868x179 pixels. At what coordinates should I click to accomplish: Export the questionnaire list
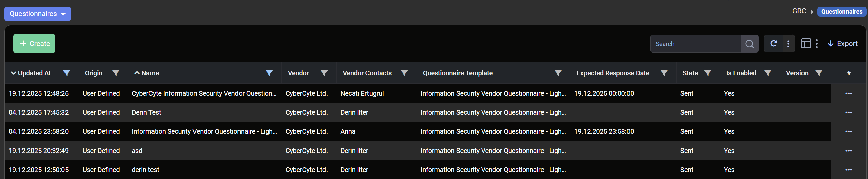pyautogui.click(x=842, y=43)
